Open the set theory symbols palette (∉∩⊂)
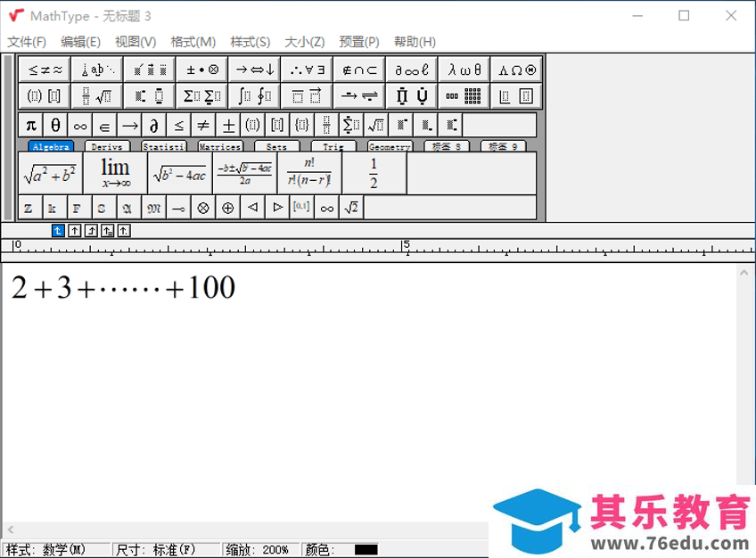This screenshot has width=756, height=558. pos(359,70)
